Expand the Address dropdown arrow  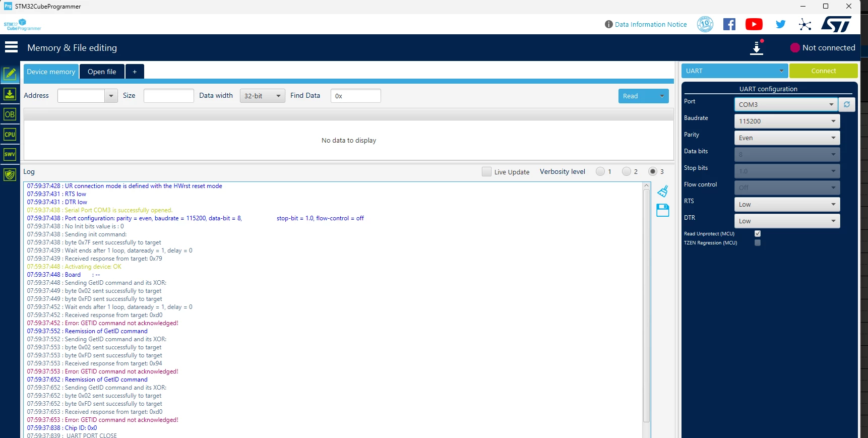tap(111, 96)
